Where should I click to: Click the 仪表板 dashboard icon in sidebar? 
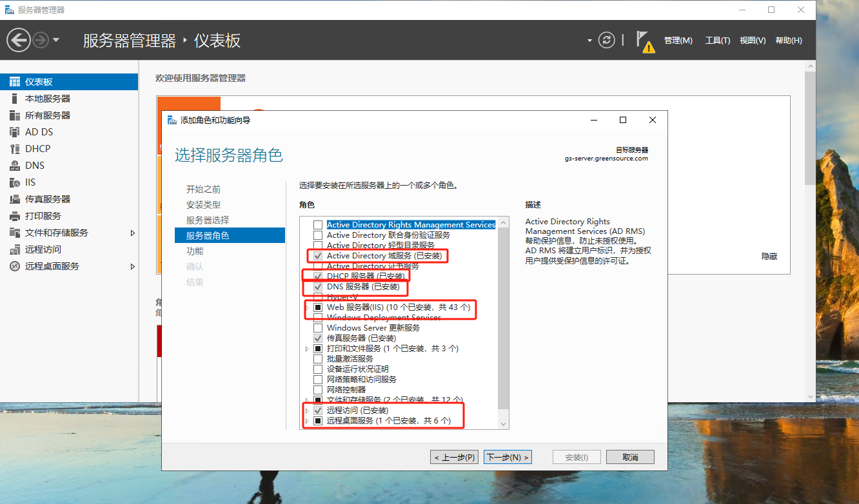click(14, 82)
